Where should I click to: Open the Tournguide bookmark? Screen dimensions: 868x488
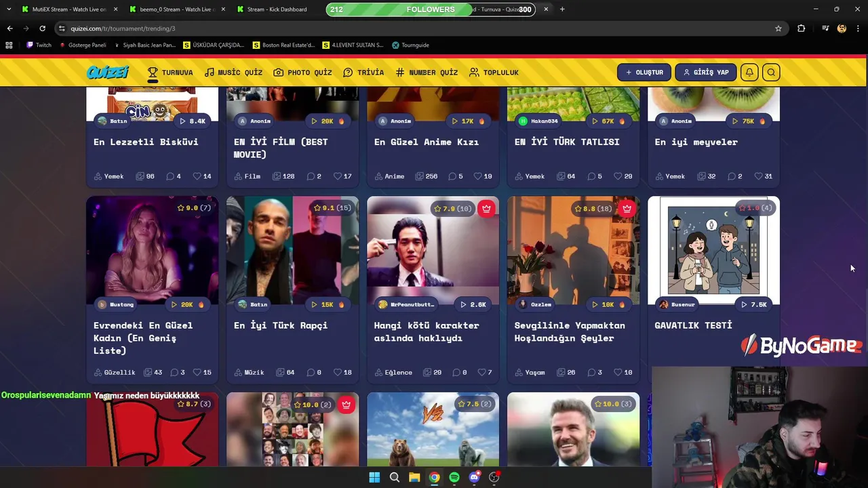click(410, 45)
